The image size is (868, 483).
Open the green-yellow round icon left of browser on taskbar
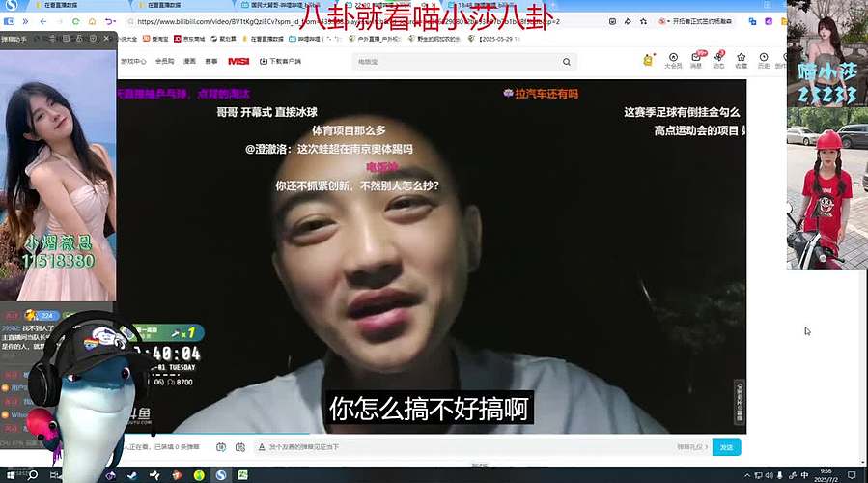199,475
